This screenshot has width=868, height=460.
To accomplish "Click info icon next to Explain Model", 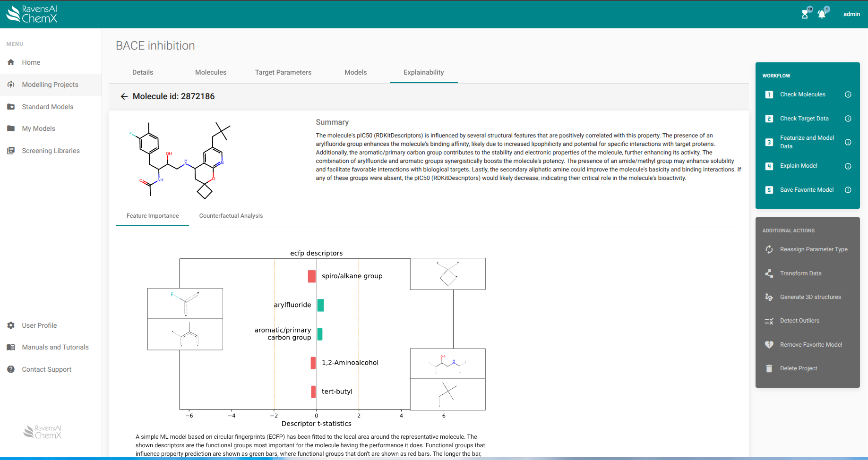I will (x=848, y=166).
